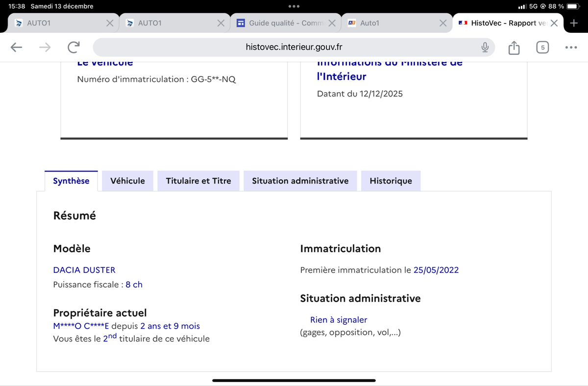Open the Historique tab
This screenshot has width=588, height=386.
coord(391,181)
